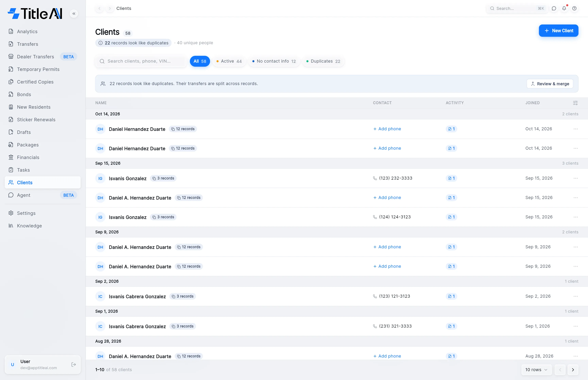The width and height of the screenshot is (588, 380).
Task: Open the 10 rows page size dropdown
Action: point(536,370)
